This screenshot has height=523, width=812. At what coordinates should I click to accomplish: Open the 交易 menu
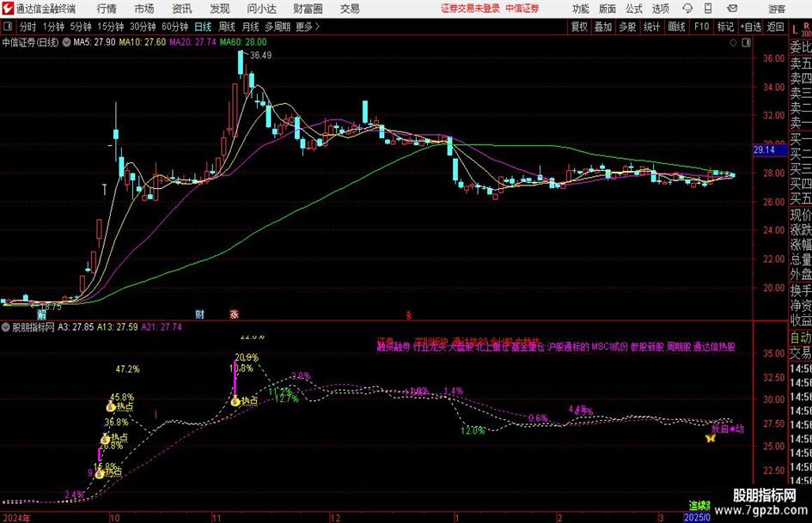pos(350,9)
